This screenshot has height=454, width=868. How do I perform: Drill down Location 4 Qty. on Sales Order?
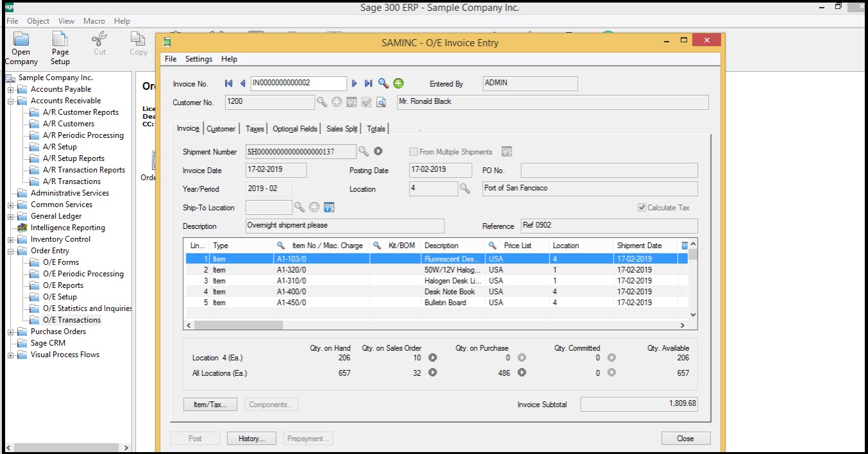(x=433, y=358)
